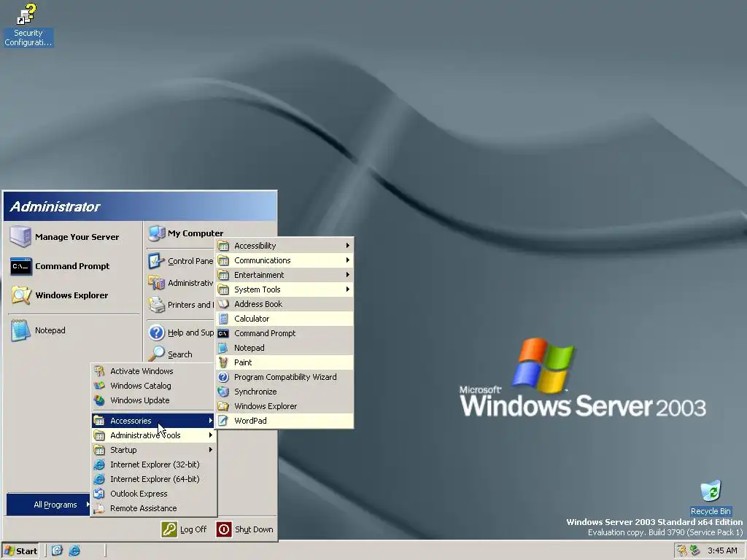This screenshot has width=747, height=560.
Task: Select Activate Windows keys icon entry
Action: point(153,371)
